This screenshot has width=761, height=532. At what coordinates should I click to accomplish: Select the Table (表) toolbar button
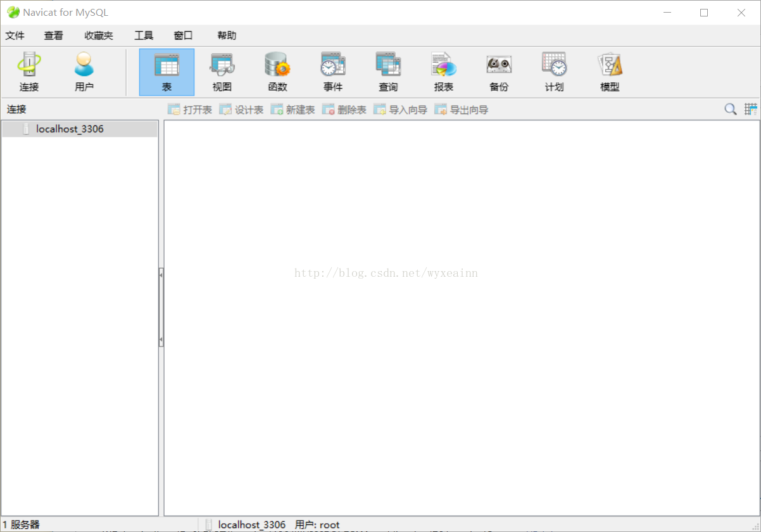(167, 72)
